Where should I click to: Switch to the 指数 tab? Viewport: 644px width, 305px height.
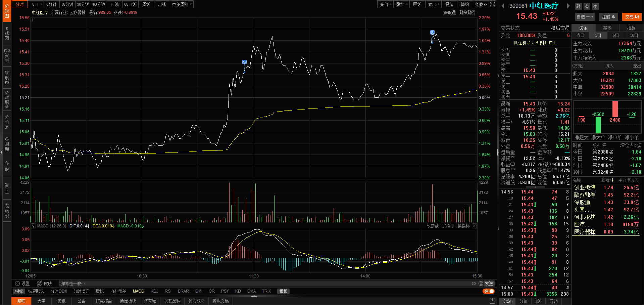631,28
